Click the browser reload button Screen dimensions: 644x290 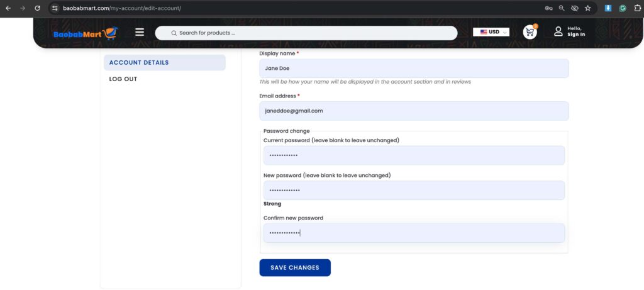37,8
